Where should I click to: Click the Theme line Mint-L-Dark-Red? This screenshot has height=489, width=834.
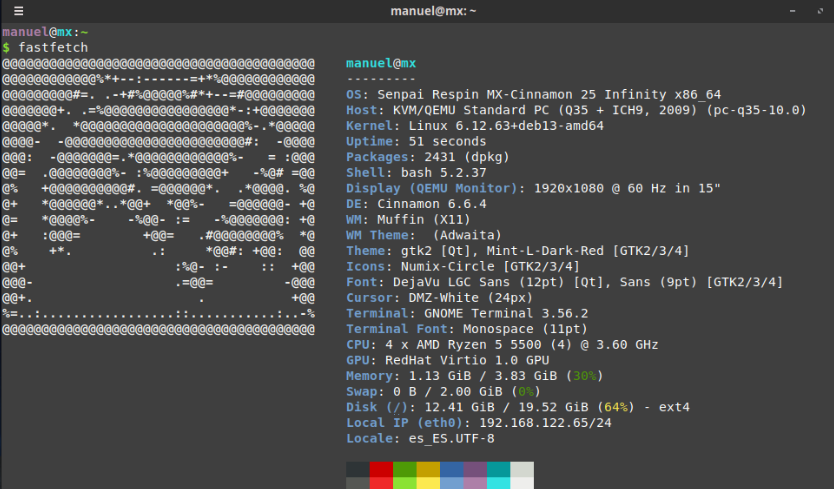(x=518, y=251)
